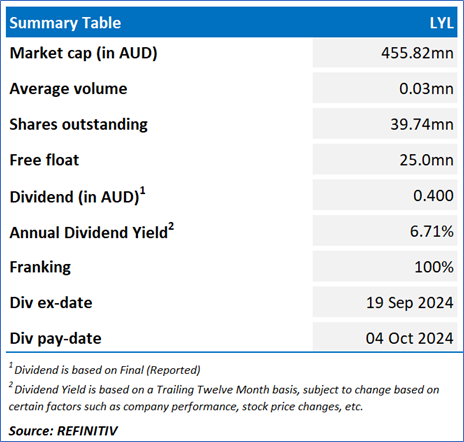This screenshot has width=464, height=442.
Task: Select the 39.74mn shares value
Action: point(422,124)
